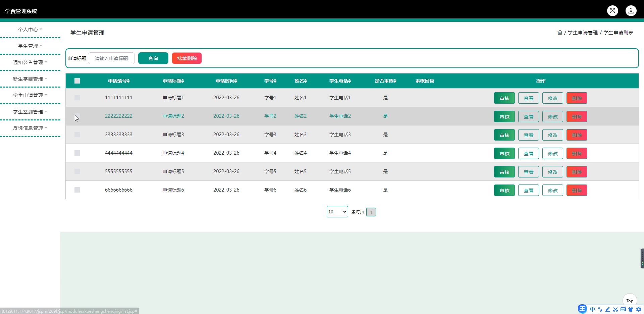
Task: Click the 2022-03-26 date in 申请标题6 row
Action: coord(226,190)
